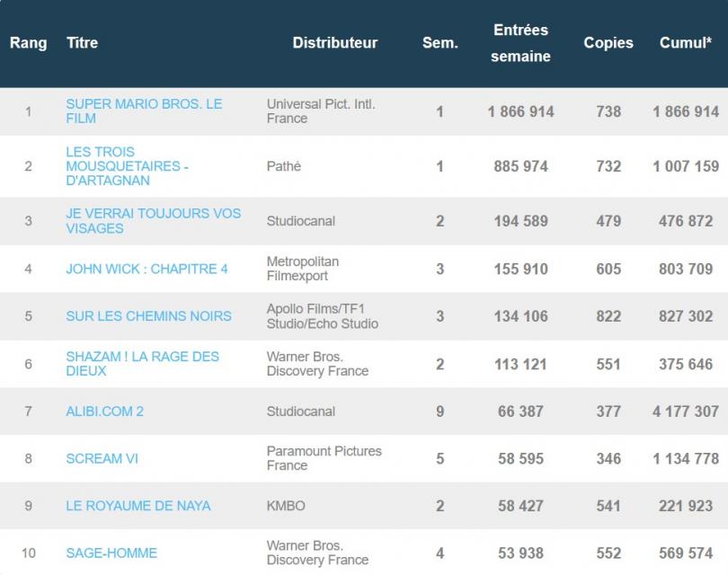Select Warner Bros. Discovery France in Shazam row
This screenshot has height=575, width=728.
(x=317, y=364)
